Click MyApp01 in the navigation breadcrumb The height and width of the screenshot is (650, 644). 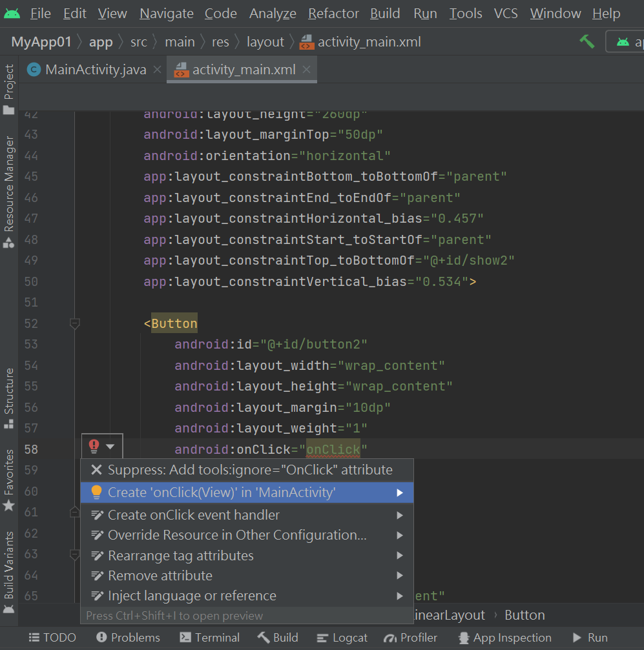41,42
